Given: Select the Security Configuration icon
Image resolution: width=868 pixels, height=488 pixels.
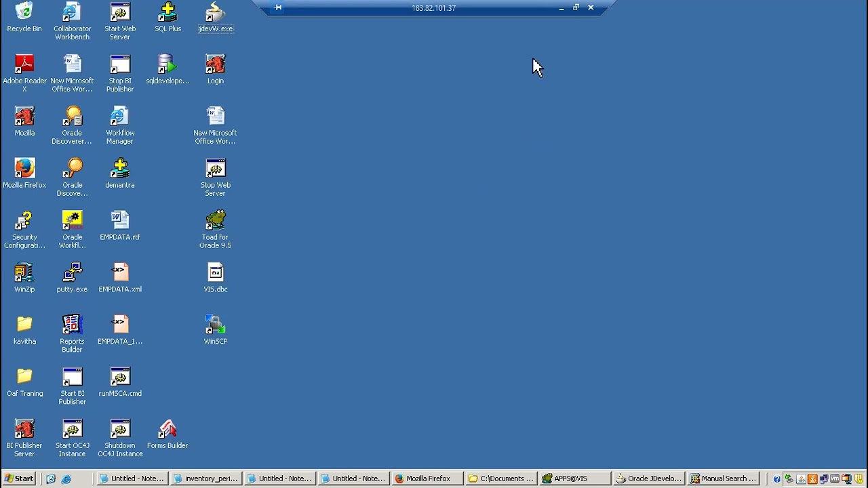Looking at the screenshot, I should [24, 230].
